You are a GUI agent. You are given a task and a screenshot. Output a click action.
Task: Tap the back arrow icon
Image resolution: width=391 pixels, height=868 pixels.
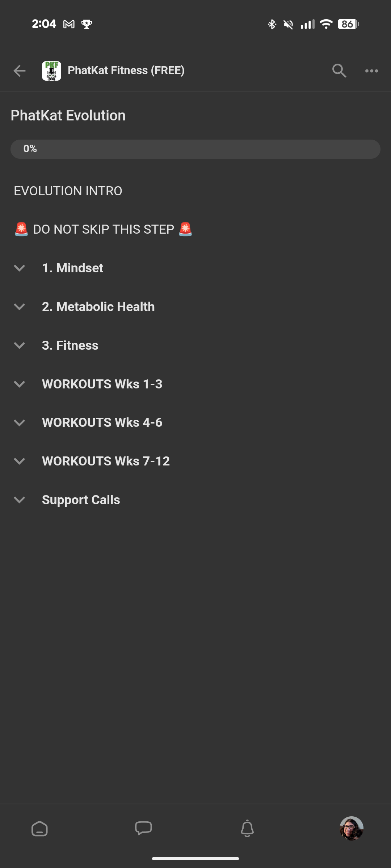click(x=20, y=71)
